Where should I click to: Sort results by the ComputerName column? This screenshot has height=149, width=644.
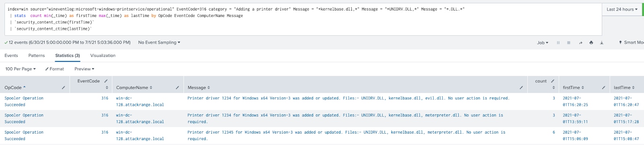134,88
